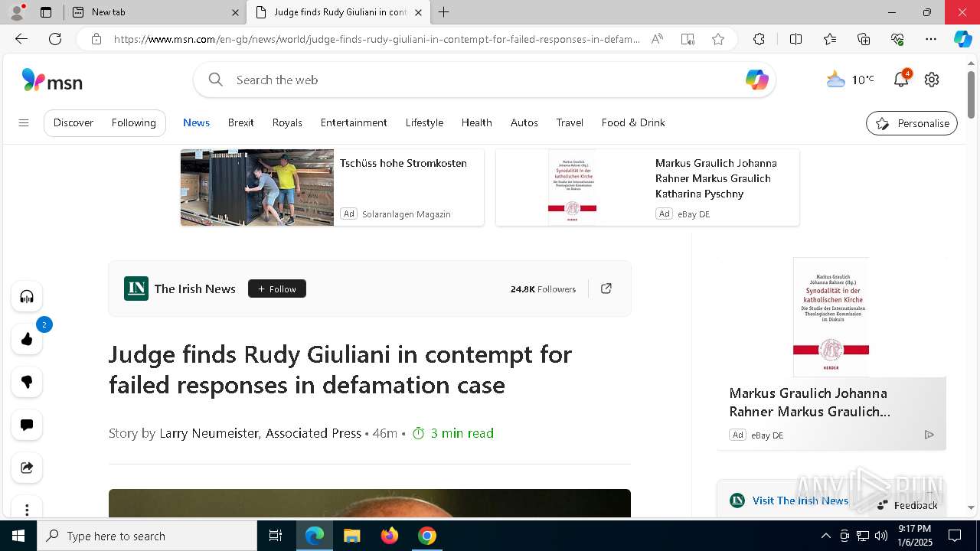
Task: Open MSN settings gear
Action: click(932, 80)
